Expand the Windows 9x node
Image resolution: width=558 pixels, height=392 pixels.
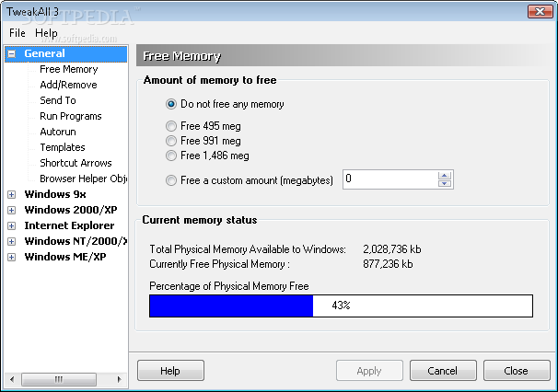(11, 194)
